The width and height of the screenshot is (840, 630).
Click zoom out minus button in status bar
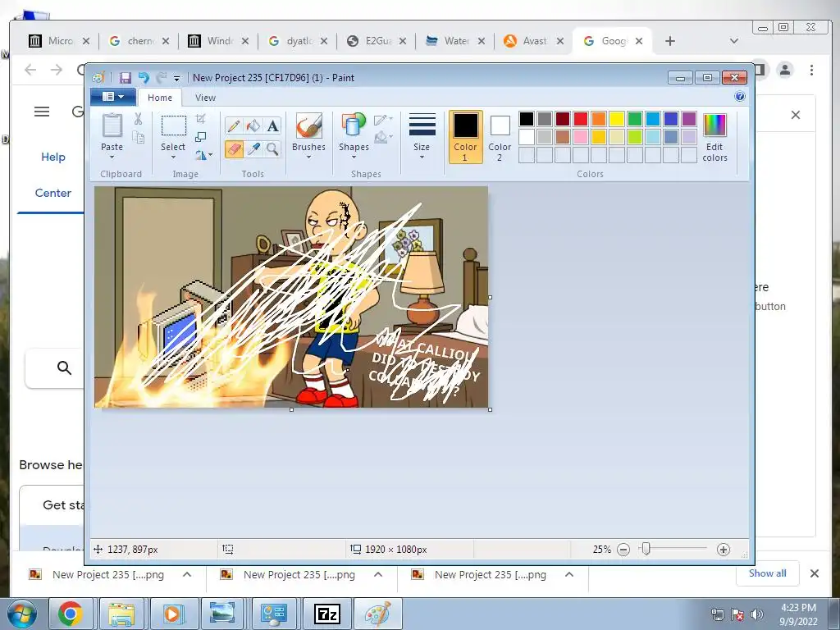(623, 550)
